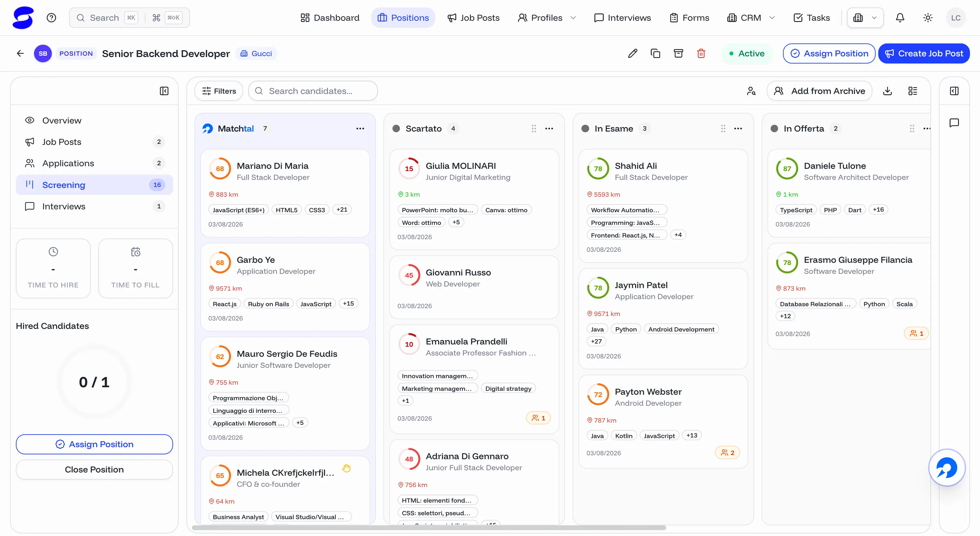Click the pencil edit position icon

pos(632,54)
